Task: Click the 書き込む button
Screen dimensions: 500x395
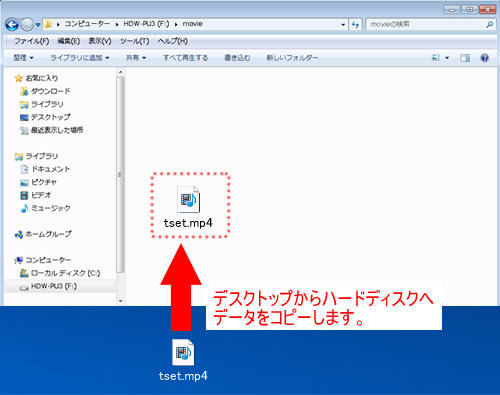Action: (237, 58)
